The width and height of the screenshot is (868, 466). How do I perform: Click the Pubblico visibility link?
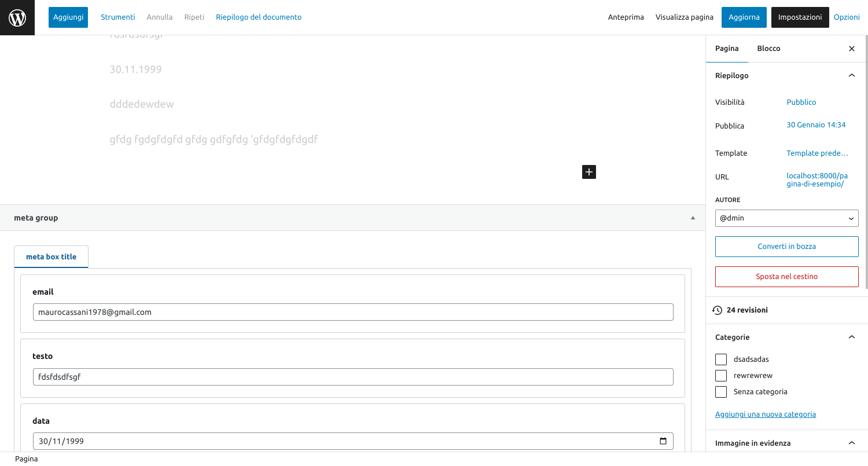click(x=801, y=102)
